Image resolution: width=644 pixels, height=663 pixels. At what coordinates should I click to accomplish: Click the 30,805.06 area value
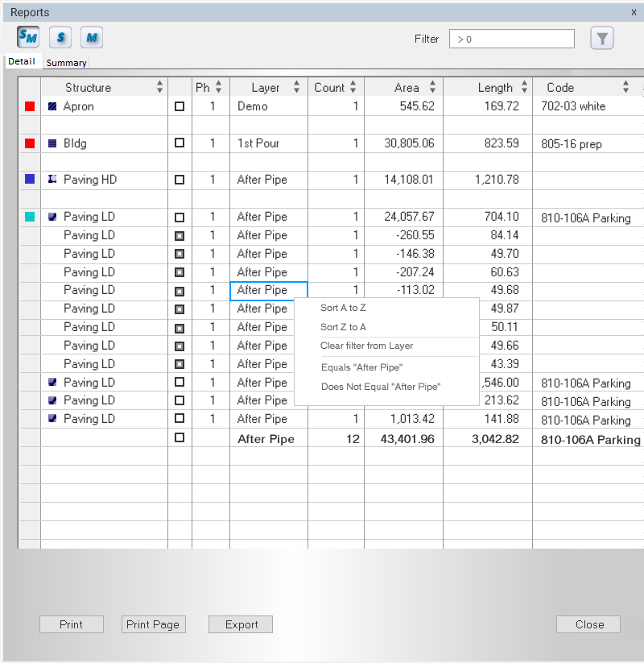coord(409,143)
